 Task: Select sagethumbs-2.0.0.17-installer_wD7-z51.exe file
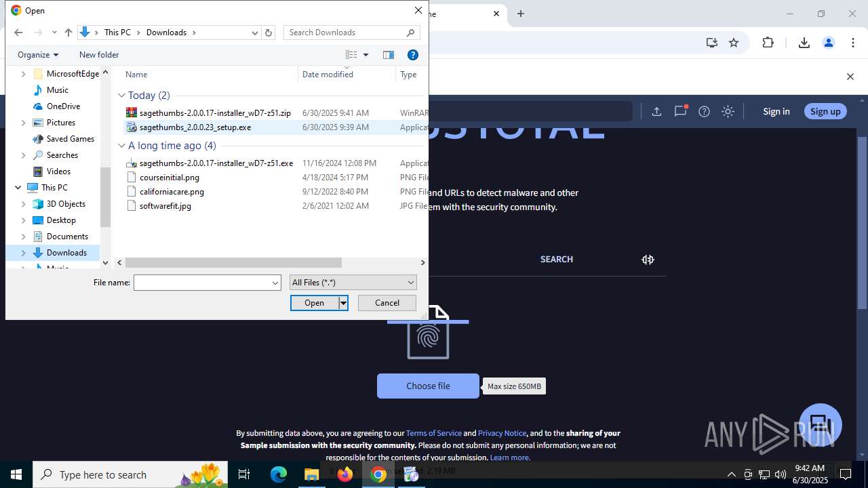coord(216,163)
